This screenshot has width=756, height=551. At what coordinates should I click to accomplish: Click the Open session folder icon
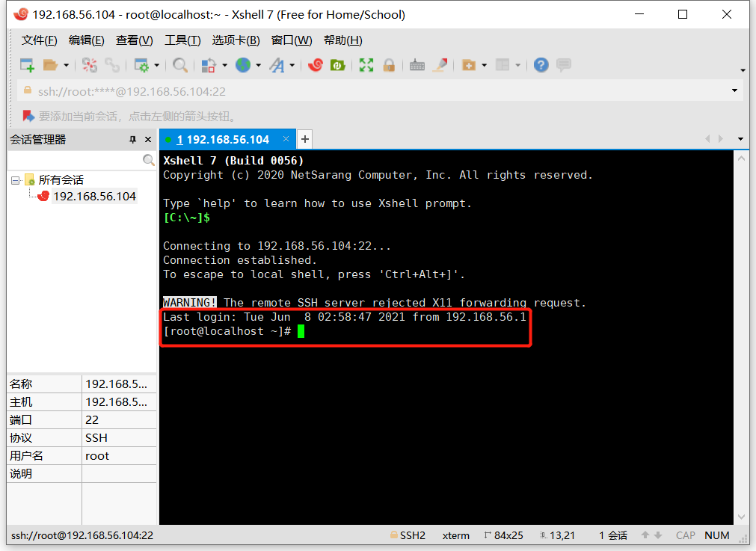[50, 65]
